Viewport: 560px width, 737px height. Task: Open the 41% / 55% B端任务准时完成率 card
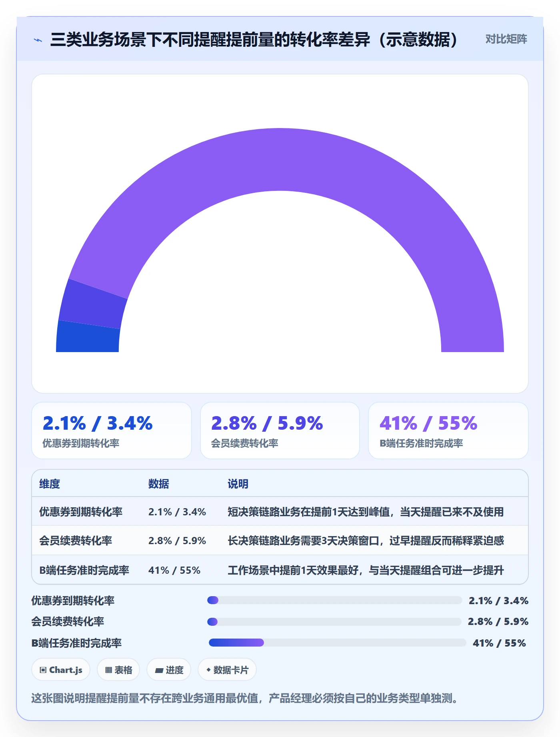[448, 431]
